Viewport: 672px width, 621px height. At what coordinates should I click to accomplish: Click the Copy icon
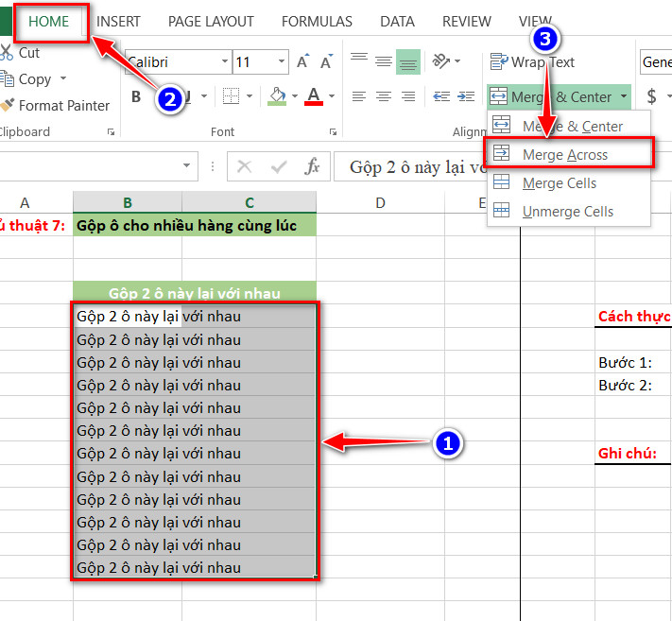pyautogui.click(x=7, y=78)
